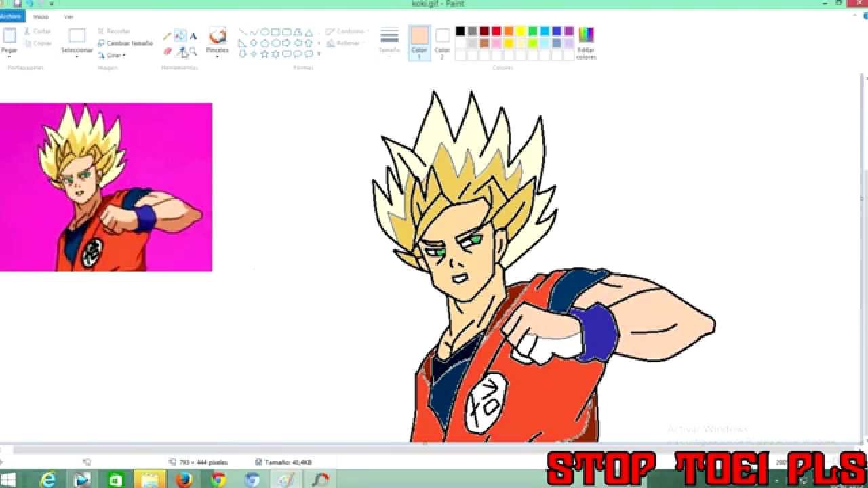Viewport: 868px width, 488px height.
Task: Select the Color 2 background box
Action: 442,43
